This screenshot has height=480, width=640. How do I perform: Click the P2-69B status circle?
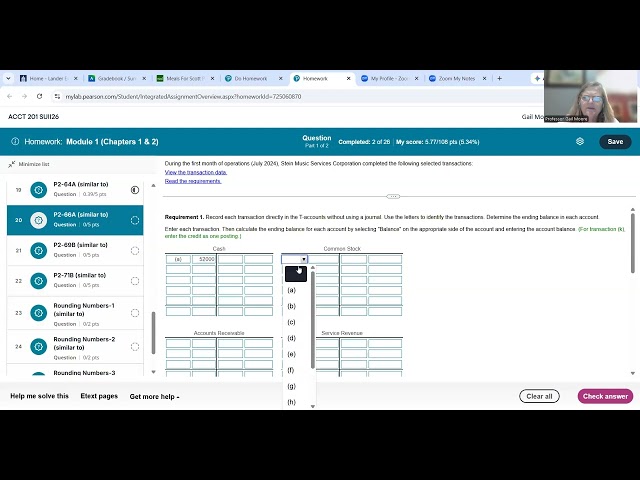coord(135,251)
